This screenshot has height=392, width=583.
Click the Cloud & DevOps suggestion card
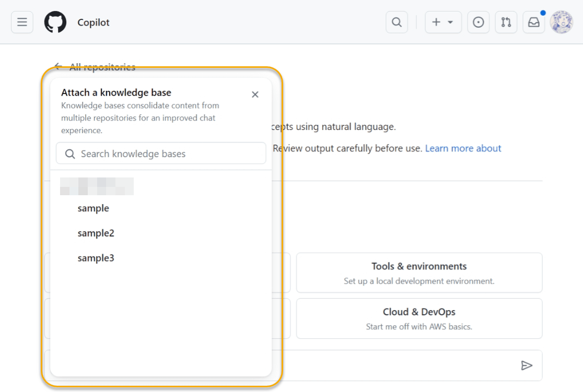[x=419, y=318]
